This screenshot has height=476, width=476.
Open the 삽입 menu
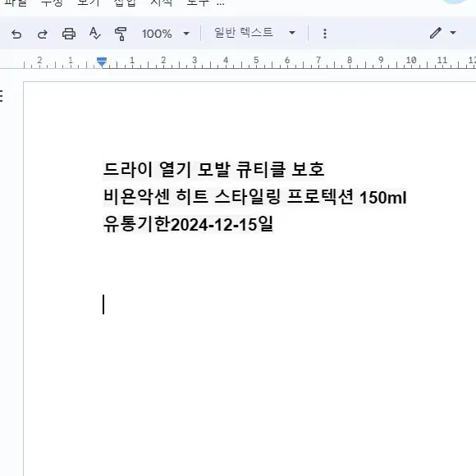125,3
